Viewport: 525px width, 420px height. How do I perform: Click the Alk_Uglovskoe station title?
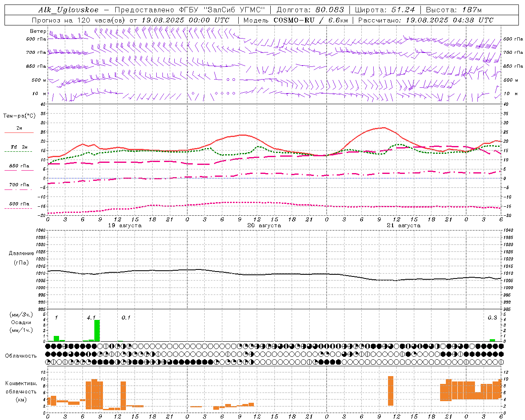(68, 10)
